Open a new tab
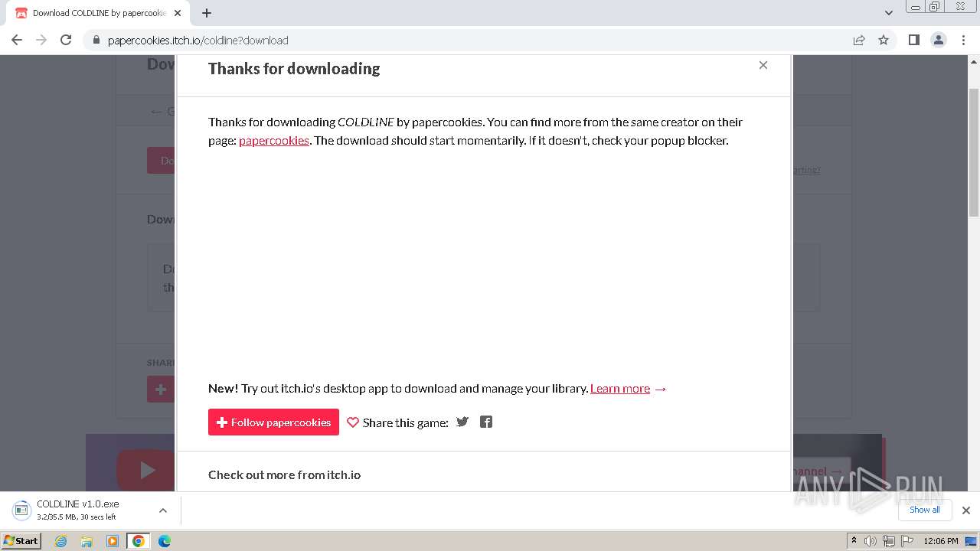The image size is (980, 551). [207, 13]
